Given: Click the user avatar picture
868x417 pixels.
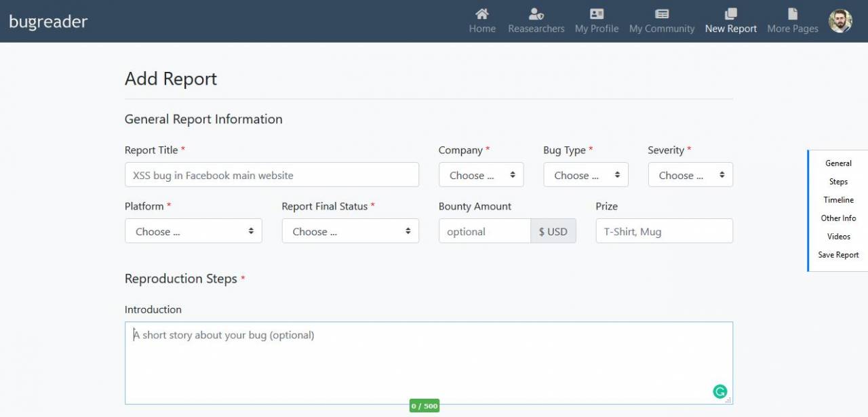Looking at the screenshot, I should [840, 21].
